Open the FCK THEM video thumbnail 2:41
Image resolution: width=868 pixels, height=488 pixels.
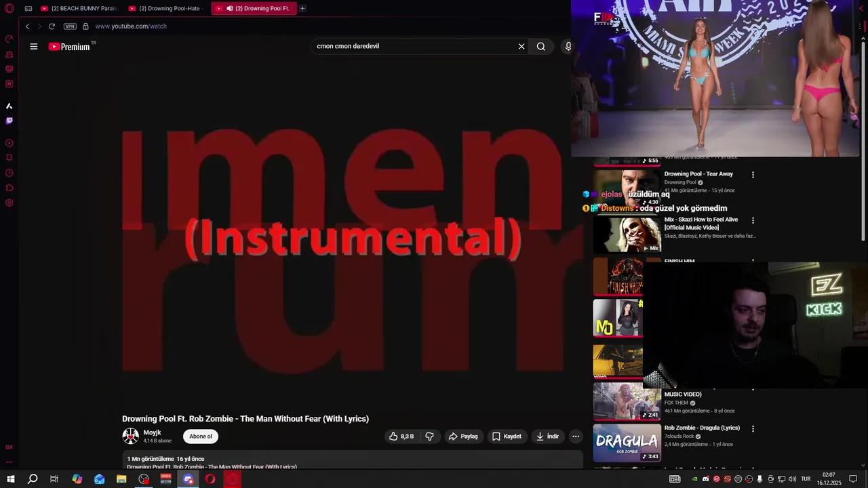[627, 401]
